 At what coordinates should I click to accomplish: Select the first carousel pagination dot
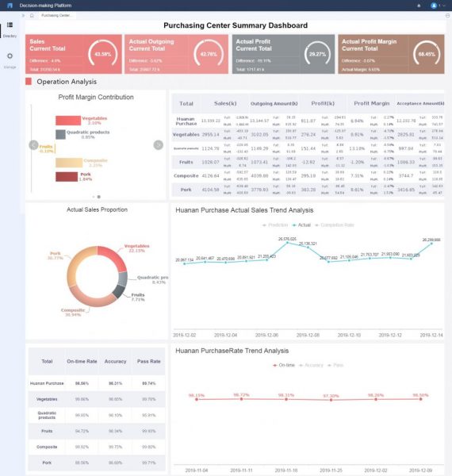(94, 197)
